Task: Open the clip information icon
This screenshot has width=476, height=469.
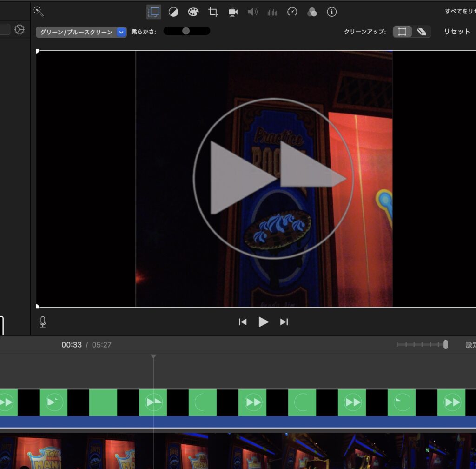Action: [x=331, y=12]
